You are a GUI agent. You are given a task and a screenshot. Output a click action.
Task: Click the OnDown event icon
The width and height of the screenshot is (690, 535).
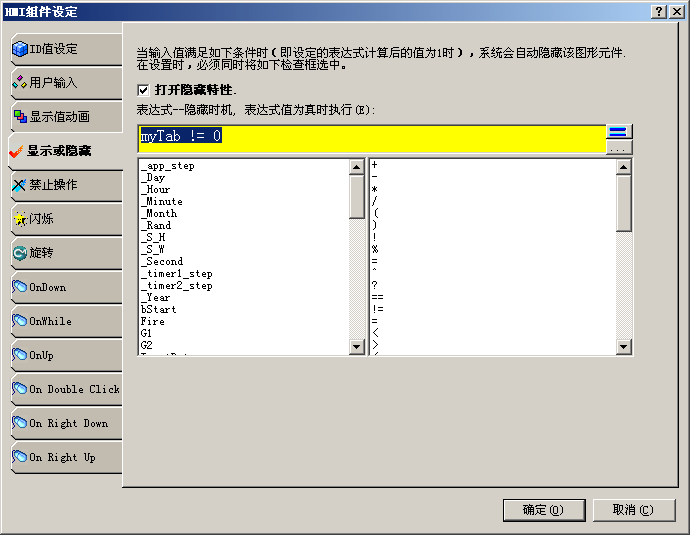[19, 287]
